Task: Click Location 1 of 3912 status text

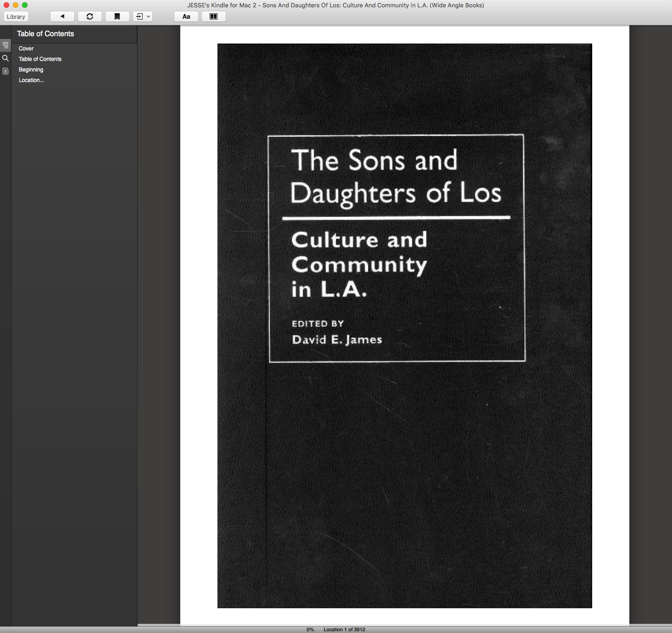Action: point(344,629)
